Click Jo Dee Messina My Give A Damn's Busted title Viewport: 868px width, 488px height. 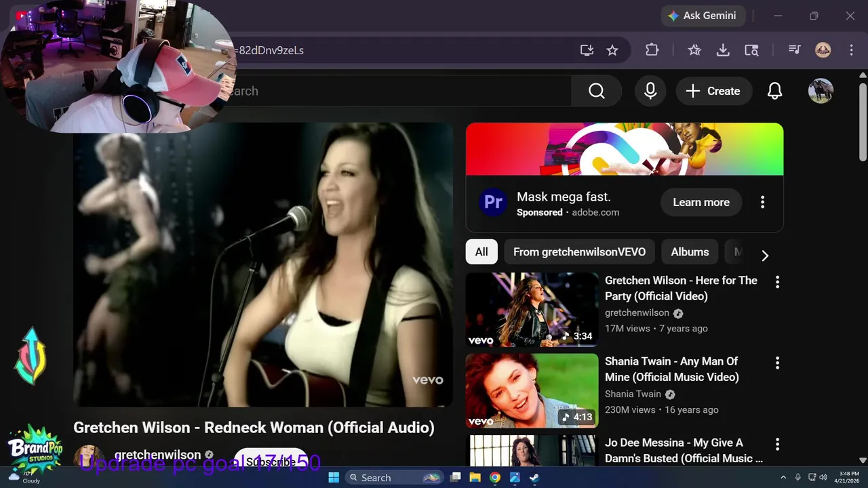point(684,450)
